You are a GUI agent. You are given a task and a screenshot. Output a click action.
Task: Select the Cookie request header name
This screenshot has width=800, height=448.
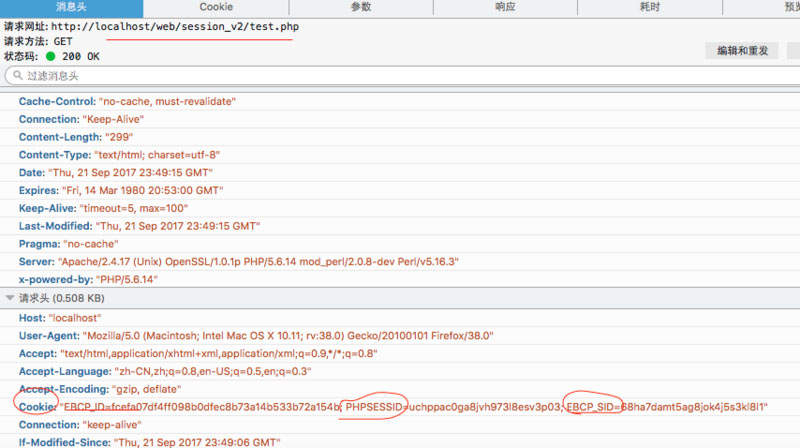point(38,406)
